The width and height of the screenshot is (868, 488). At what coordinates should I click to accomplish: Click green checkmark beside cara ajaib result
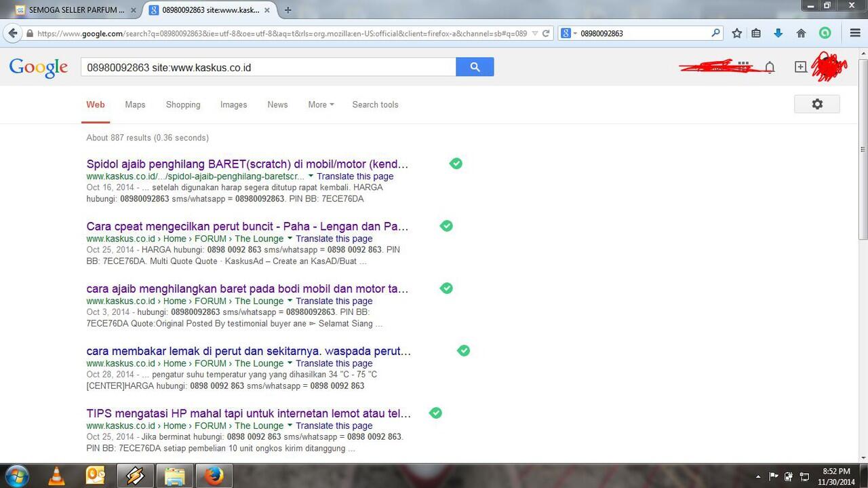(x=446, y=288)
